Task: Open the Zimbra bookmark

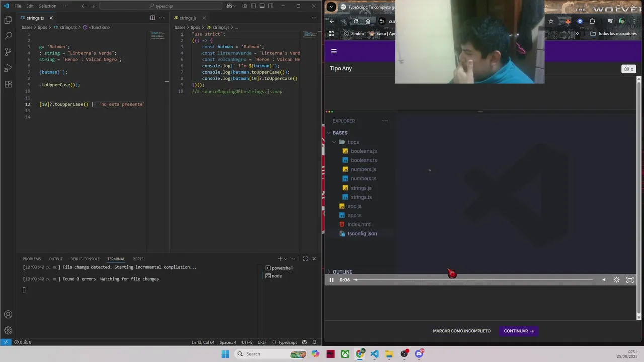Action: pos(354,34)
